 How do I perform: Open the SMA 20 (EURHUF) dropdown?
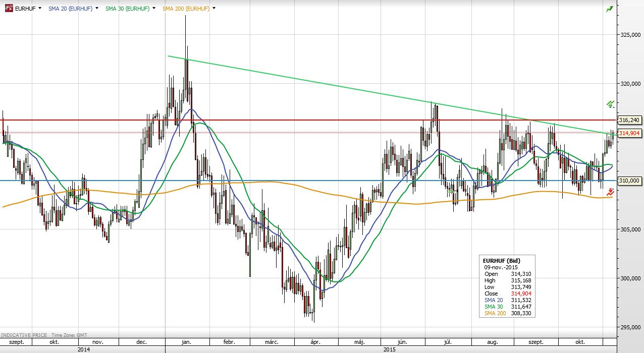pos(97,9)
